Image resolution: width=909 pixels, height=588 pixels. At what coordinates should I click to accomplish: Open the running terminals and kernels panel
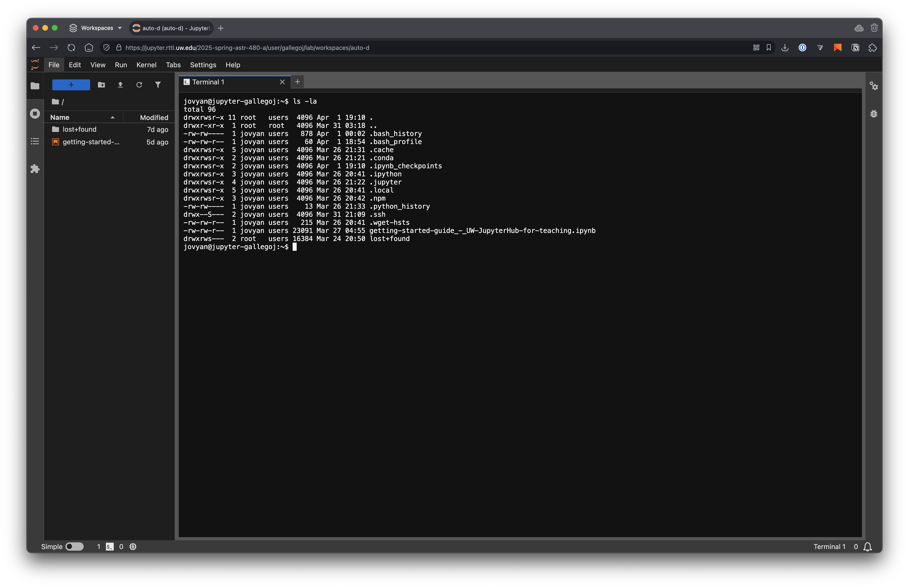pyautogui.click(x=35, y=113)
